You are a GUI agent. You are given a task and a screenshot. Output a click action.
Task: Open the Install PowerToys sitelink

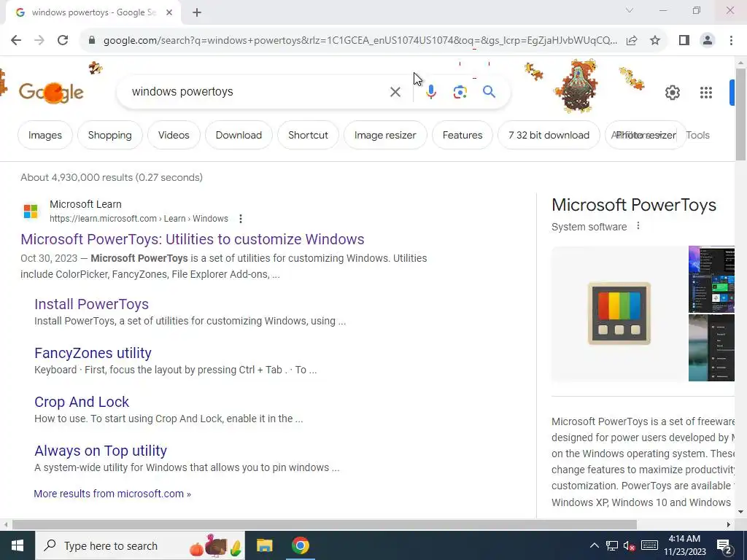coord(91,304)
